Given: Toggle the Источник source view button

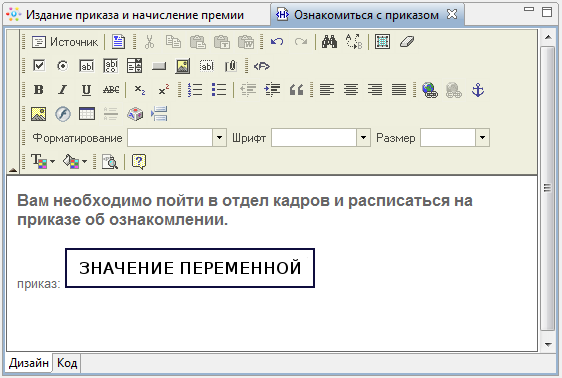Looking at the screenshot, I should click(65, 42).
